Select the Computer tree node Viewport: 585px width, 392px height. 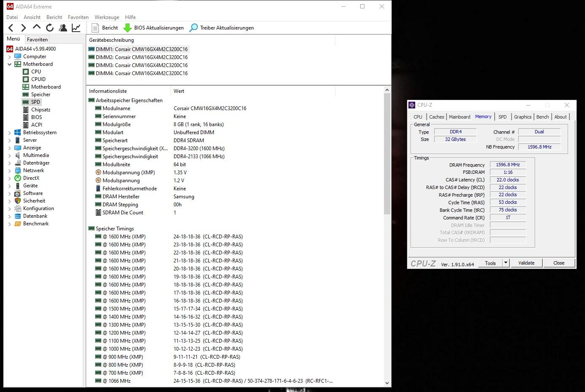[x=35, y=57]
